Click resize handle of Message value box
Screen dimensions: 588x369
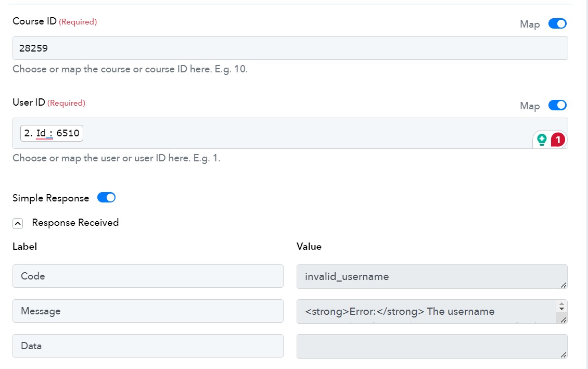click(x=563, y=320)
